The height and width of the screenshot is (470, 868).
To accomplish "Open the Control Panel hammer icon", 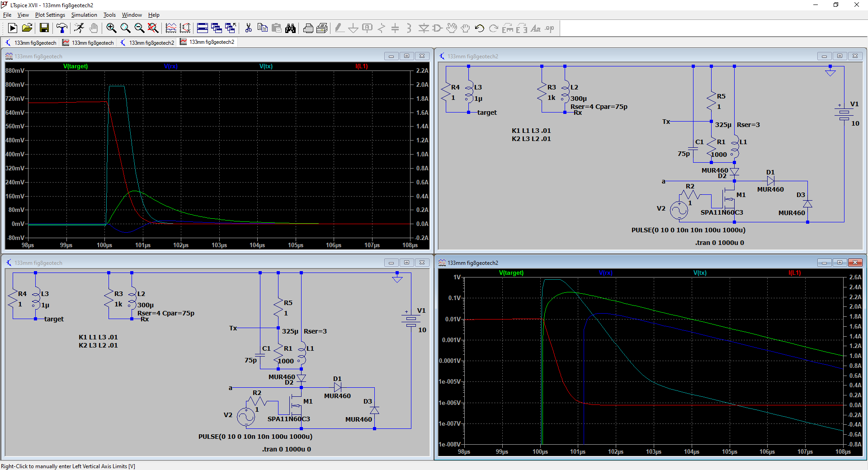I will point(62,28).
